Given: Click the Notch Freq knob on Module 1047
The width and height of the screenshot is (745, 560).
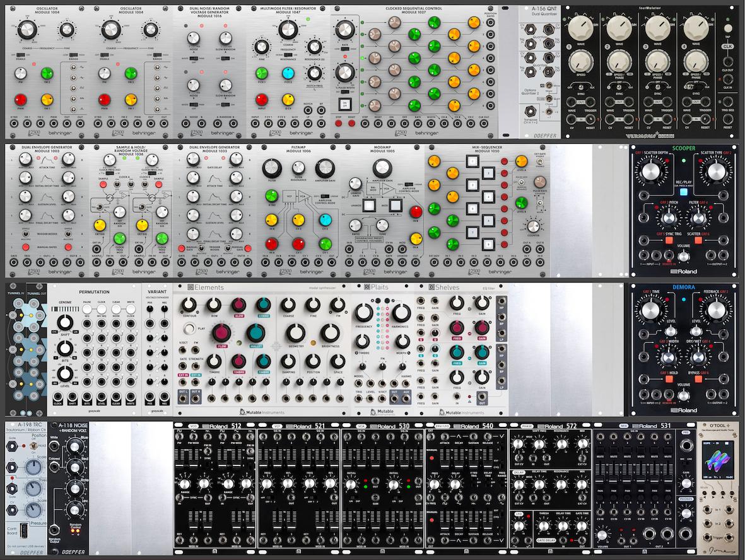Looking at the screenshot, I should coord(314,73).
